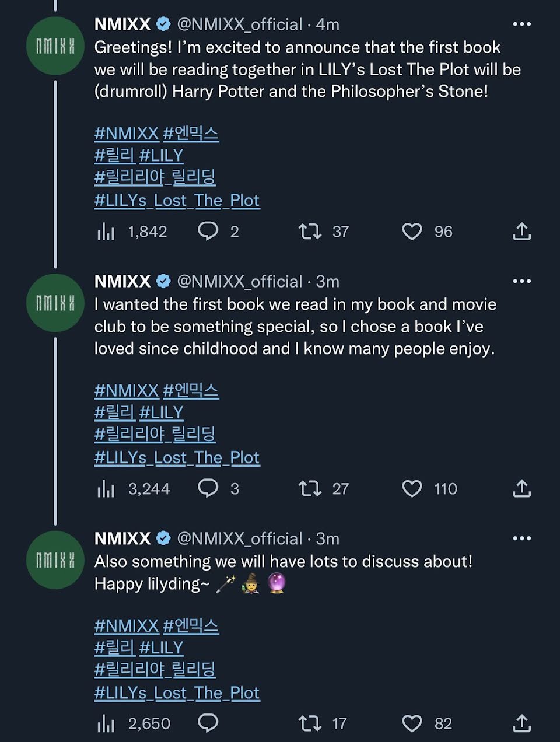The height and width of the screenshot is (742, 560).
Task: Open more options on first tweet
Action: click(521, 24)
